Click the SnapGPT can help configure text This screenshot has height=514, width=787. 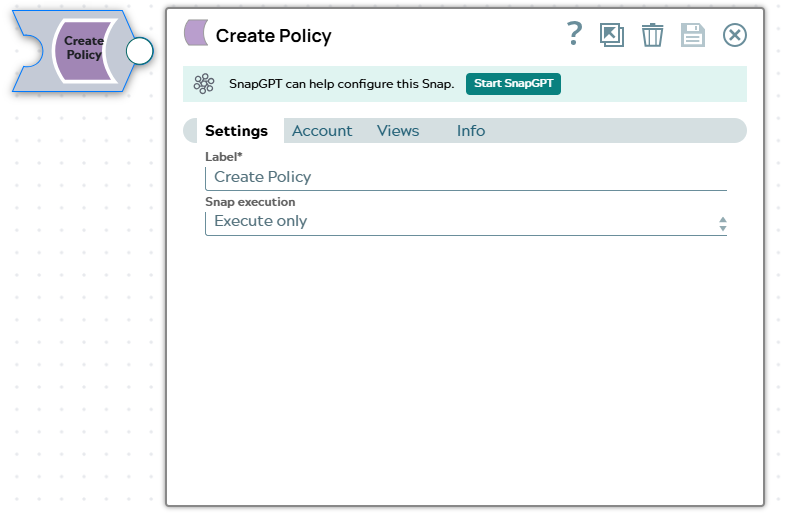341,84
